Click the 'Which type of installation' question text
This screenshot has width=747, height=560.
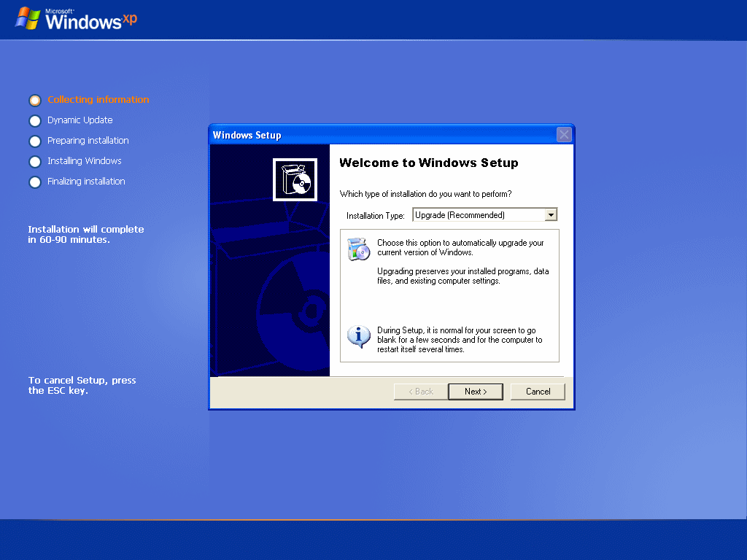coord(425,194)
